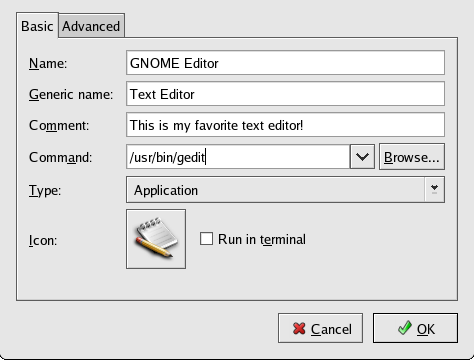Click the "Generic name:" label

point(71,95)
